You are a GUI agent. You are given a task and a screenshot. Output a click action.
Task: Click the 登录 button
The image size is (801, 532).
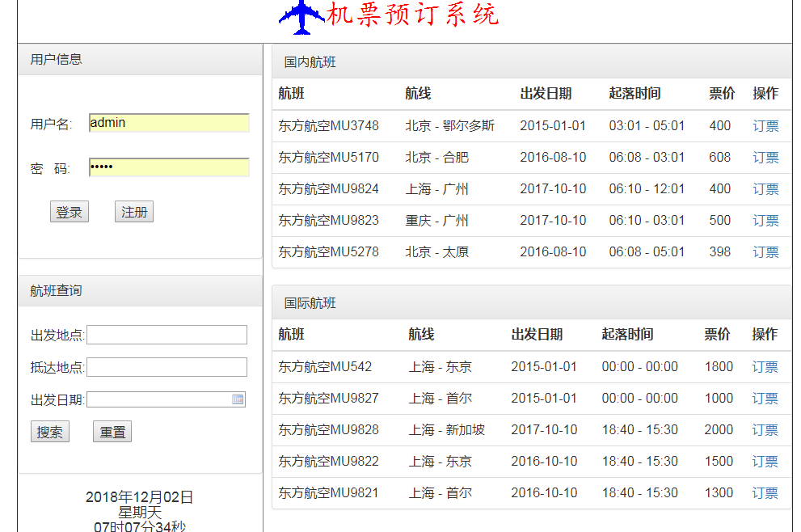click(x=70, y=212)
